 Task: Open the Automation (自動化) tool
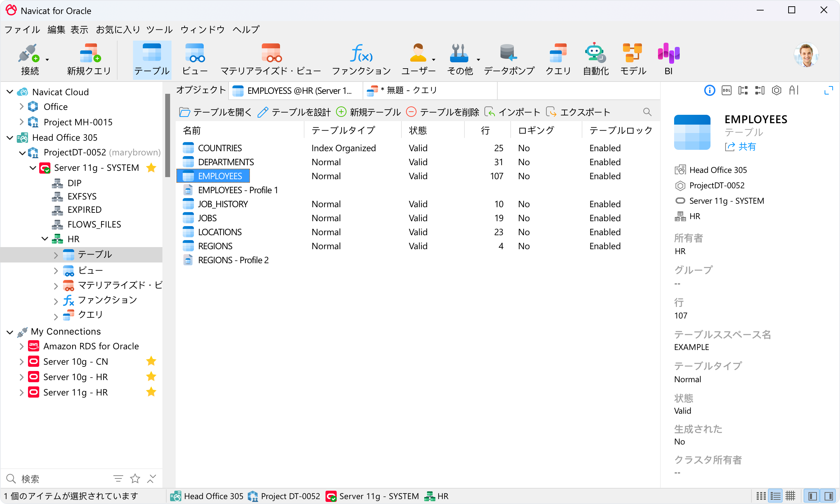pyautogui.click(x=595, y=59)
